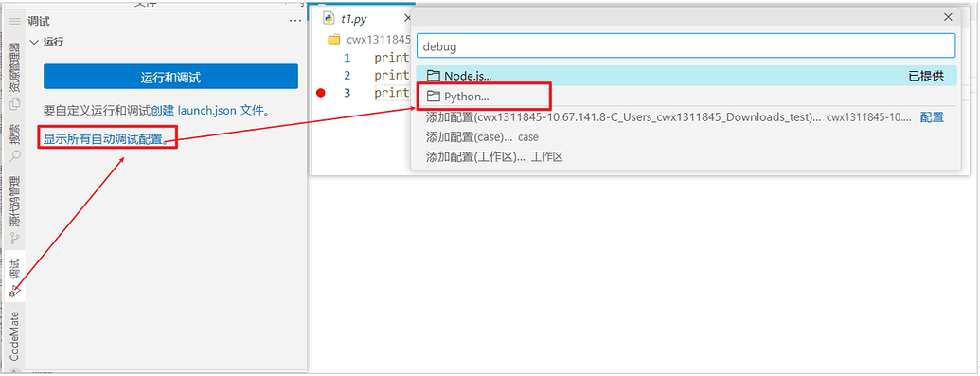Select the Python... debug option
This screenshot has width=980, height=376.
(x=686, y=97)
